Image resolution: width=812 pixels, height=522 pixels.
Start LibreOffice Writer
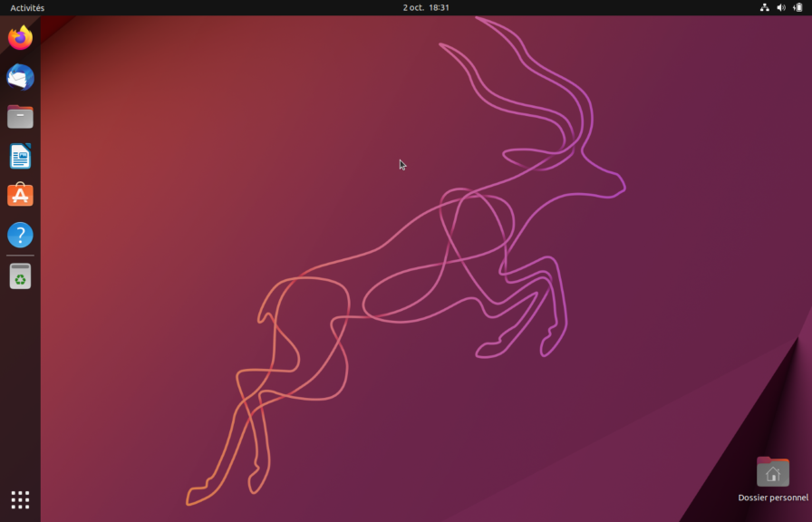pyautogui.click(x=20, y=156)
